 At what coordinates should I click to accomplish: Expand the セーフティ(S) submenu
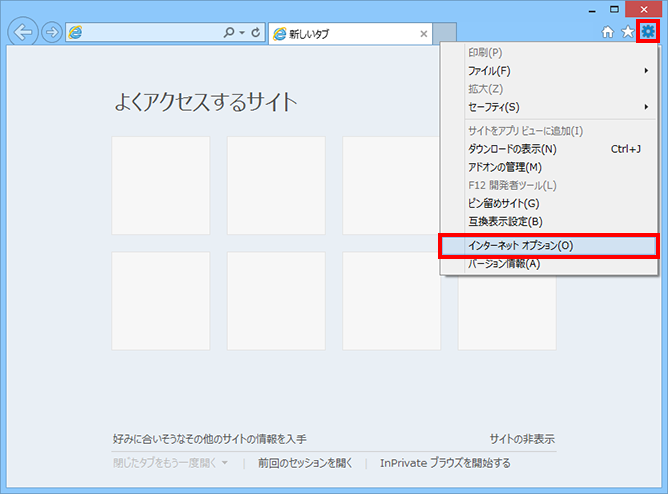click(547, 107)
